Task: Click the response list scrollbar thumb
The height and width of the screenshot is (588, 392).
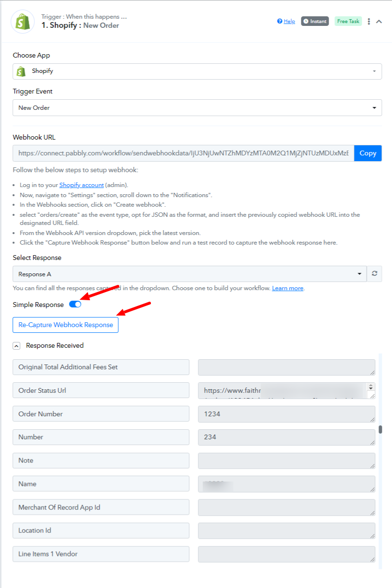Action: 380,429
